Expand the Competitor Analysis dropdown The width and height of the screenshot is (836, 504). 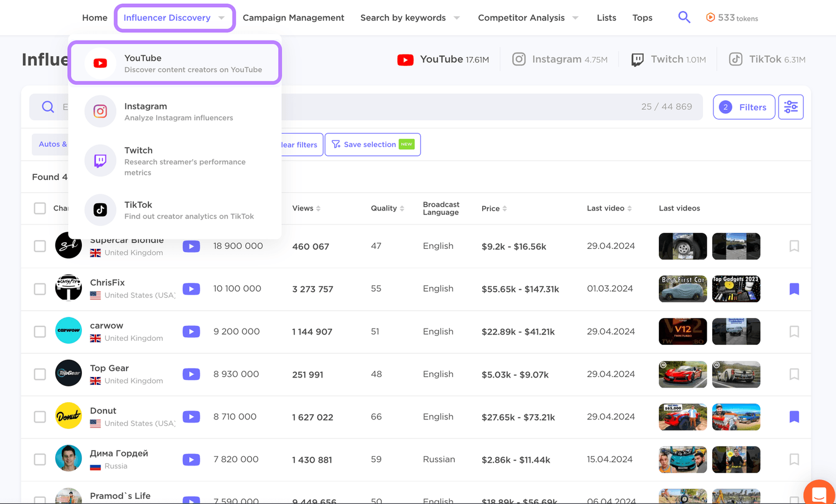tap(528, 17)
